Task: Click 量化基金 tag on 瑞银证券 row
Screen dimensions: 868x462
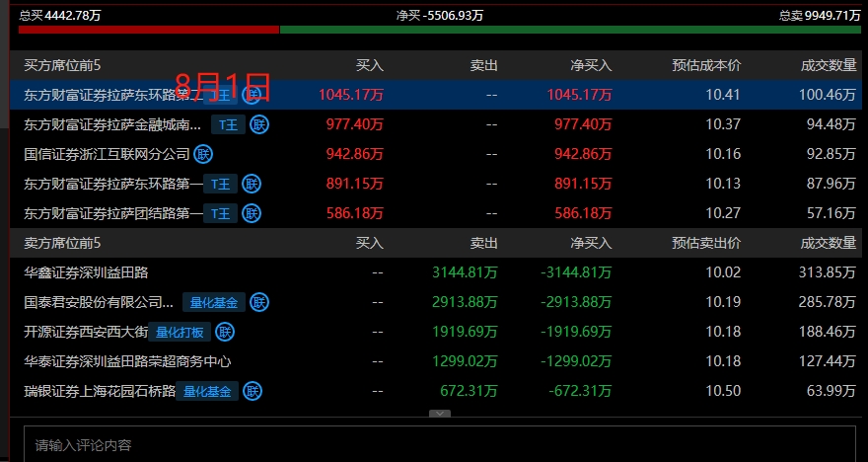Action: 207,392
